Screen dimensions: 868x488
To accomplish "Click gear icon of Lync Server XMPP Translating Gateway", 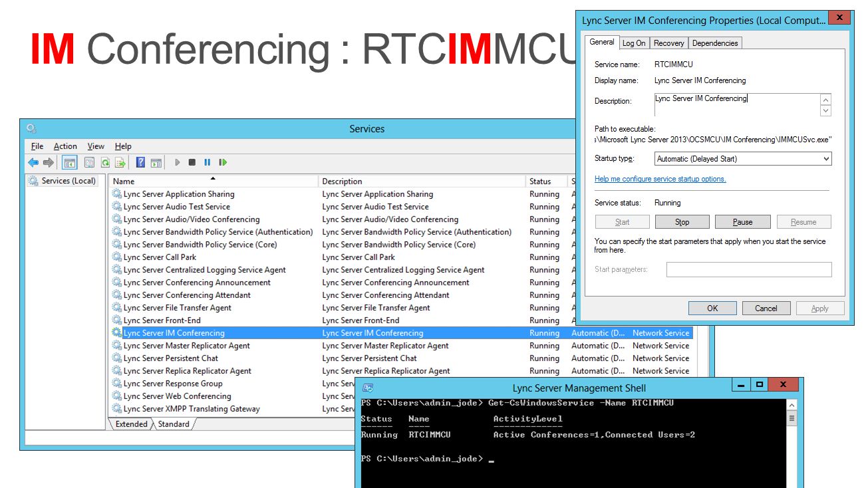I will [117, 409].
